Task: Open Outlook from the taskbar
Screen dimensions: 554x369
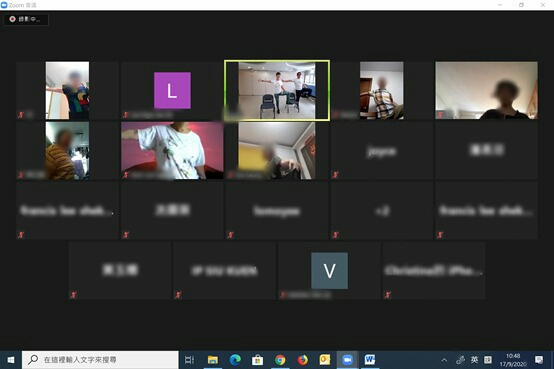Action: click(325, 360)
